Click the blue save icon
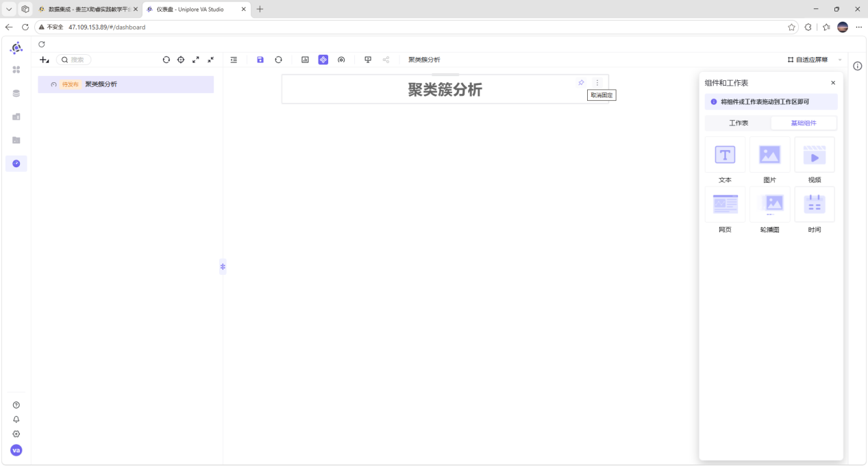The height and width of the screenshot is (466, 868). (x=260, y=60)
